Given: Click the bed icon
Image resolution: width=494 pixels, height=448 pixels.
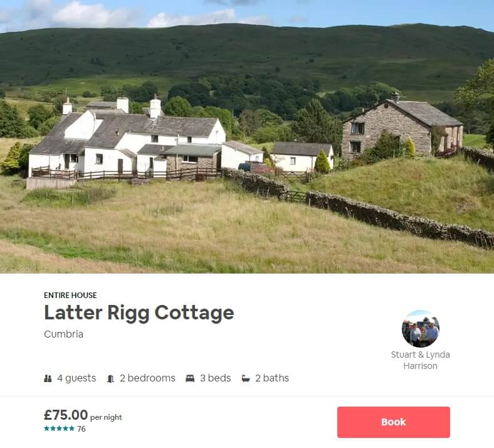Looking at the screenshot, I should [x=190, y=378].
